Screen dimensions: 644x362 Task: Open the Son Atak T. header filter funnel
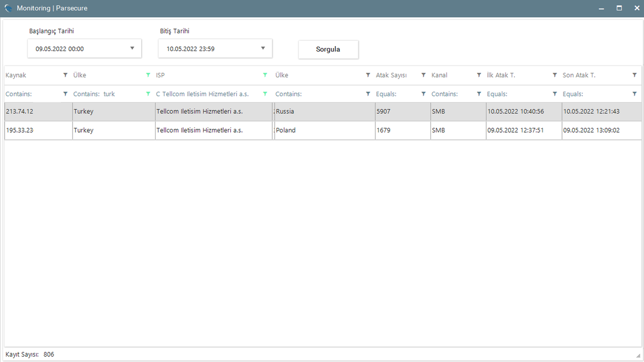point(635,75)
